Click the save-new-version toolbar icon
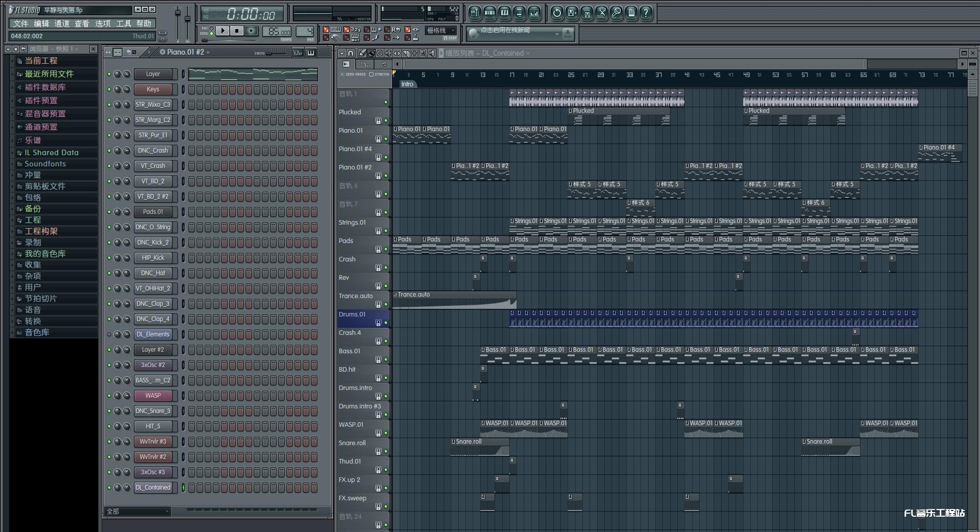The width and height of the screenshot is (980, 532). click(572, 13)
